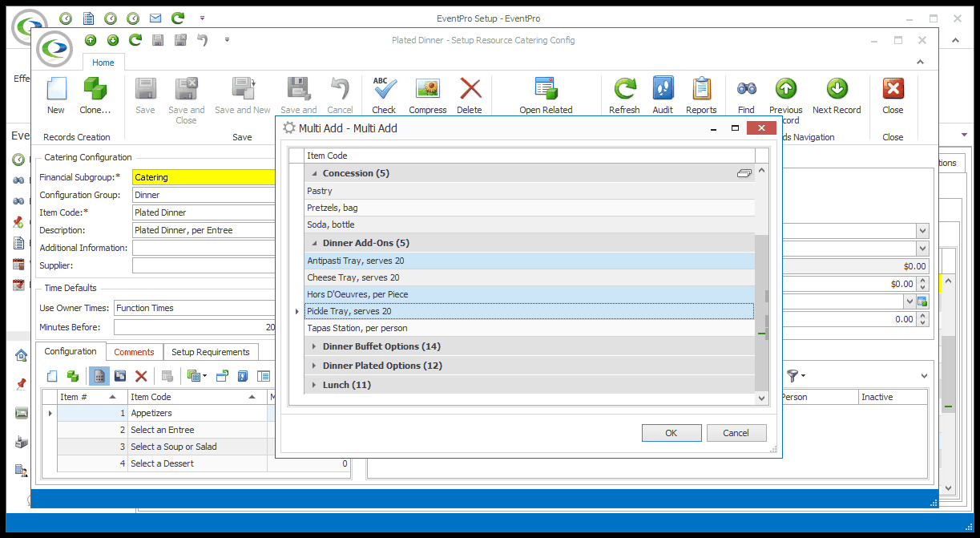Click stepper on the 0.00 field
This screenshot has width=980, height=538.
[x=922, y=319]
